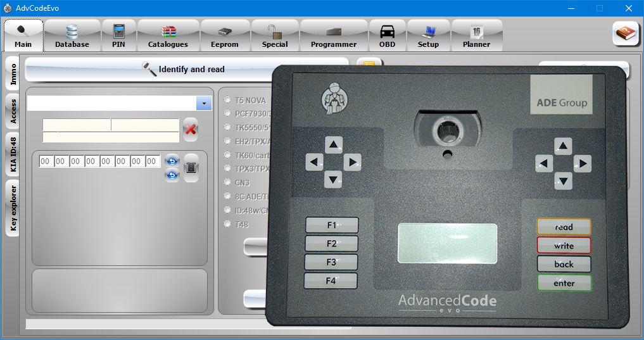Click the back key on the device
This screenshot has height=340, width=644.
564,264
